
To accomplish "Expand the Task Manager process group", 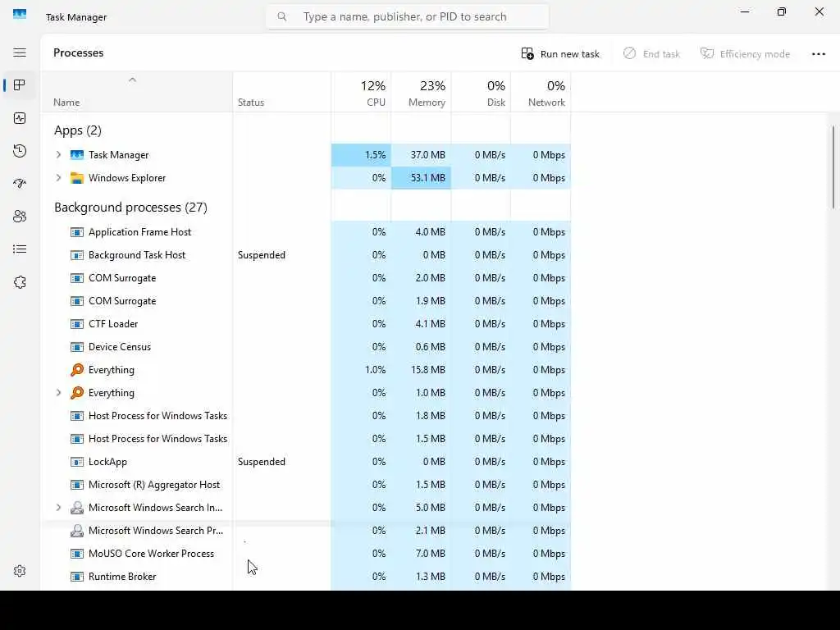I will [58, 155].
